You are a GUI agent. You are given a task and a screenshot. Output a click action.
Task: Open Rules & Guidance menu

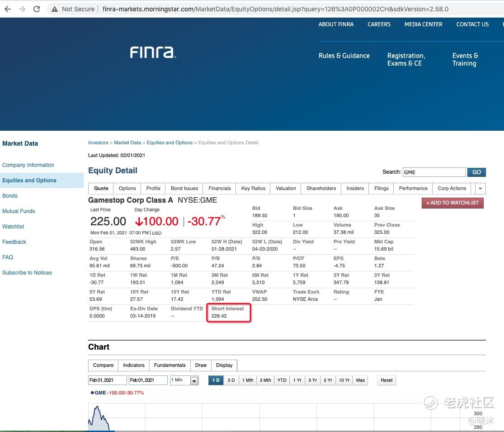(x=344, y=56)
